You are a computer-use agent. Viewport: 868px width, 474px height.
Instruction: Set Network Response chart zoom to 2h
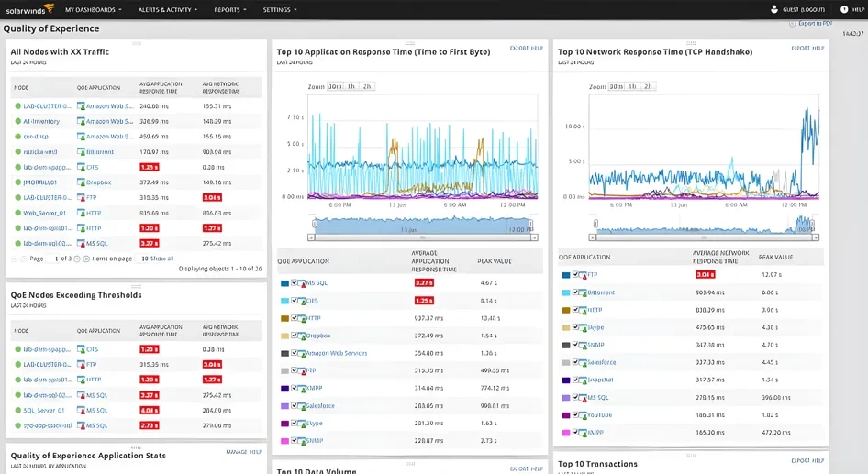coord(648,86)
